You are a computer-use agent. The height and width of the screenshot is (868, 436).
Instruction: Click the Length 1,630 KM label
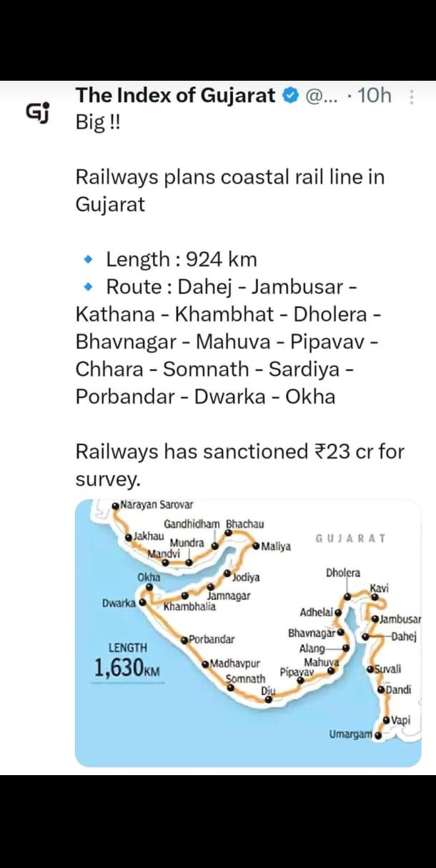pyautogui.click(x=127, y=662)
